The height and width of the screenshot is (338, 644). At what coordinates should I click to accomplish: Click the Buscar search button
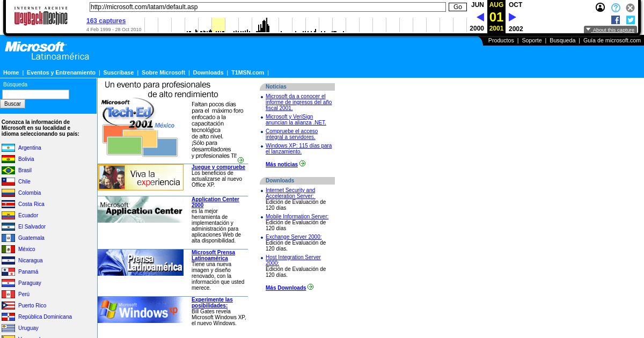(x=13, y=104)
